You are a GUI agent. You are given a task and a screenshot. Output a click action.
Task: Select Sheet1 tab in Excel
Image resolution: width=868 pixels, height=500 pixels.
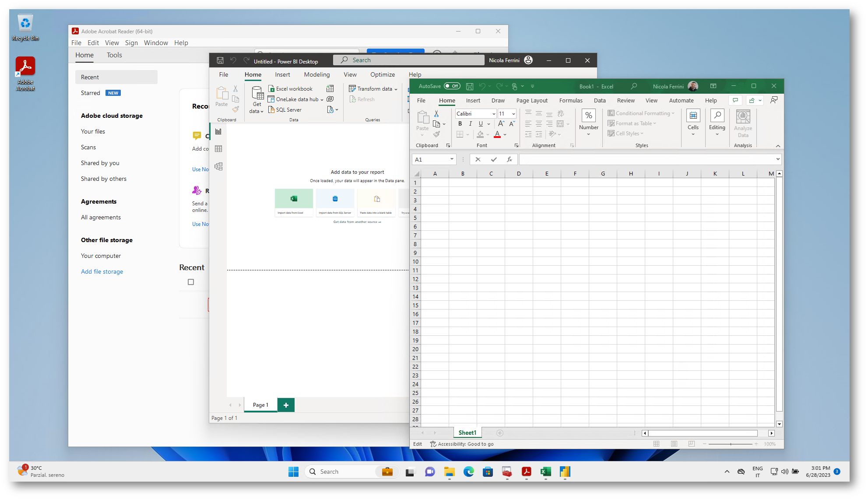pos(467,433)
